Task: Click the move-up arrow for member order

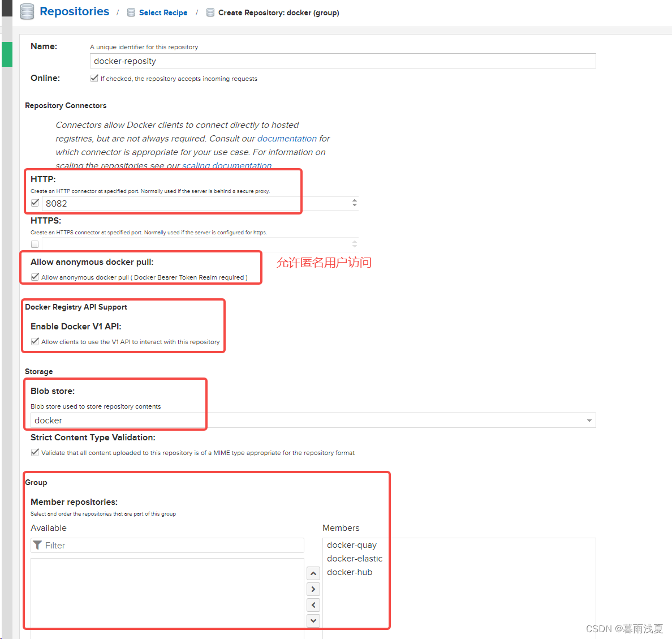Action: click(x=313, y=573)
